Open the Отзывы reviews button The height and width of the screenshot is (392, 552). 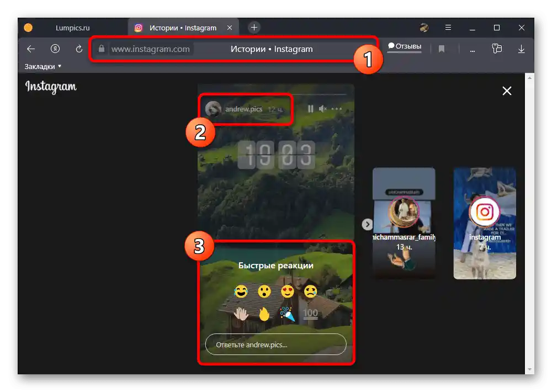[x=405, y=46]
